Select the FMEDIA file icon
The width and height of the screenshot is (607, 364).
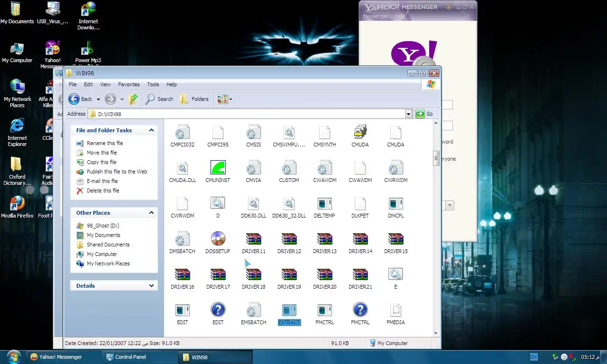coord(395,310)
